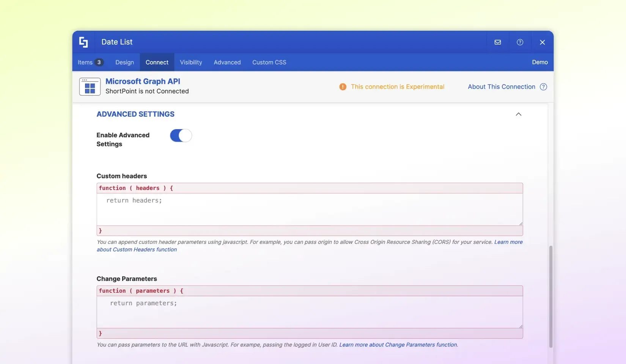This screenshot has width=626, height=364.
Task: Toggle Enable Advanced Settings switch
Action: point(181,135)
